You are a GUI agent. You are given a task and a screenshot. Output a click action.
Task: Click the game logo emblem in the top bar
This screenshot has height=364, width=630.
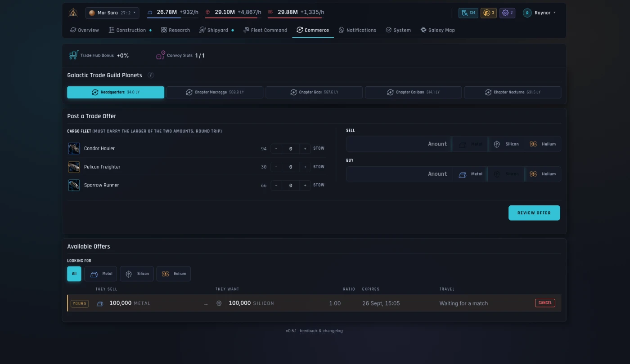(73, 13)
